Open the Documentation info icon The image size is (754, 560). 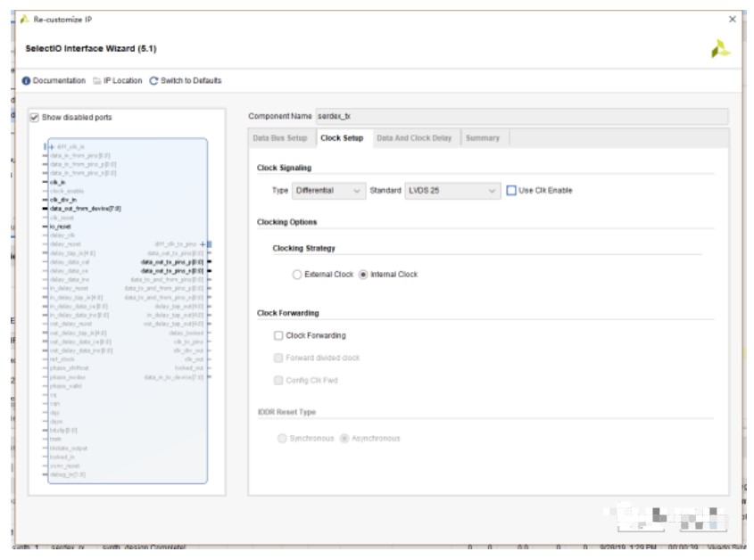[26, 81]
